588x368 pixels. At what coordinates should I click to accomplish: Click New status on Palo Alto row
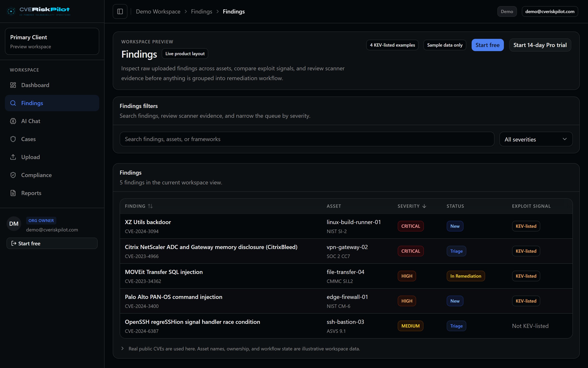455,301
